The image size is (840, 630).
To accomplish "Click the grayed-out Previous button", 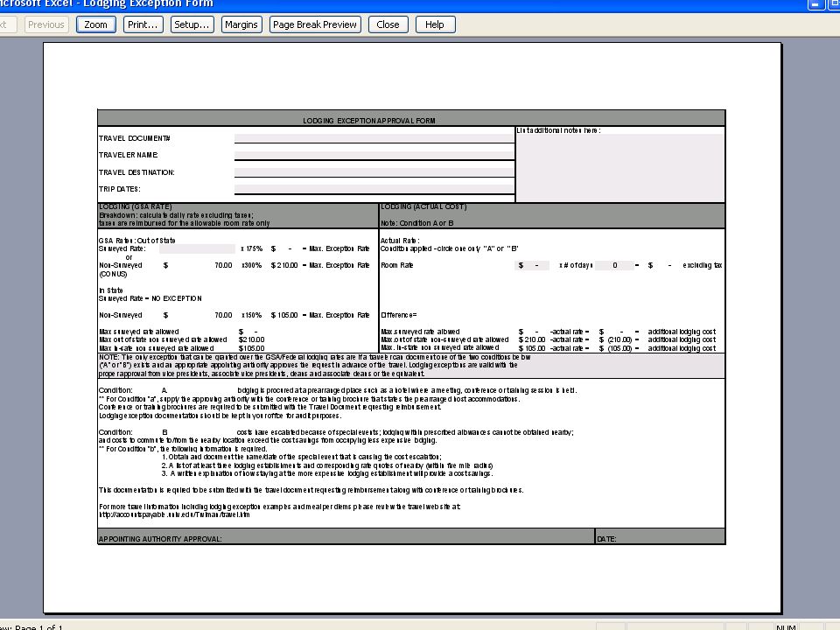I will pos(46,24).
